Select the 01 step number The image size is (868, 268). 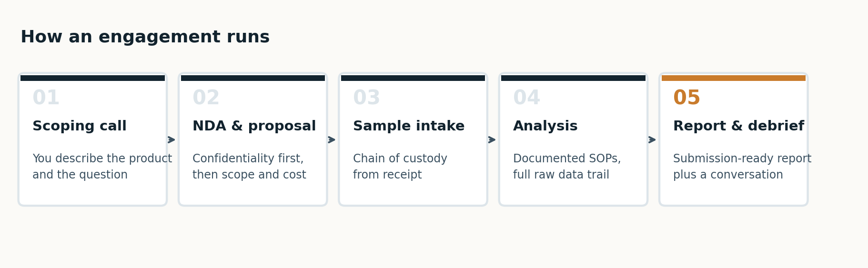coord(46,98)
